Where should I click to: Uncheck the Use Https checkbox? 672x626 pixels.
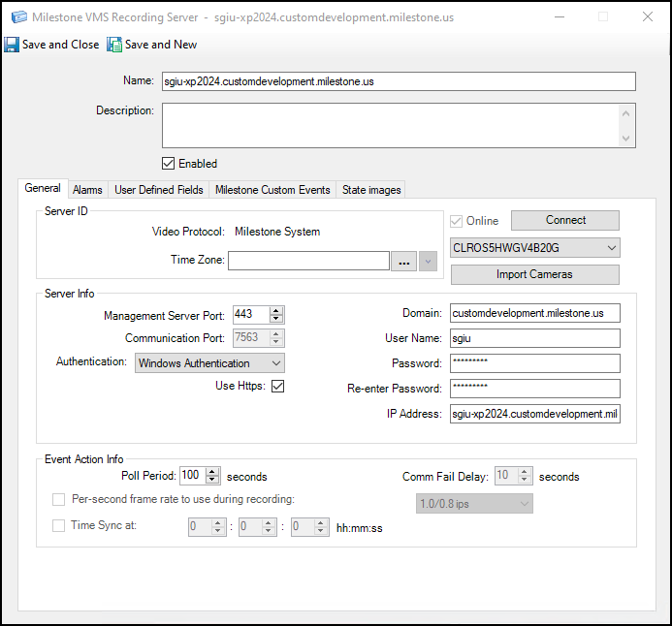[x=277, y=386]
